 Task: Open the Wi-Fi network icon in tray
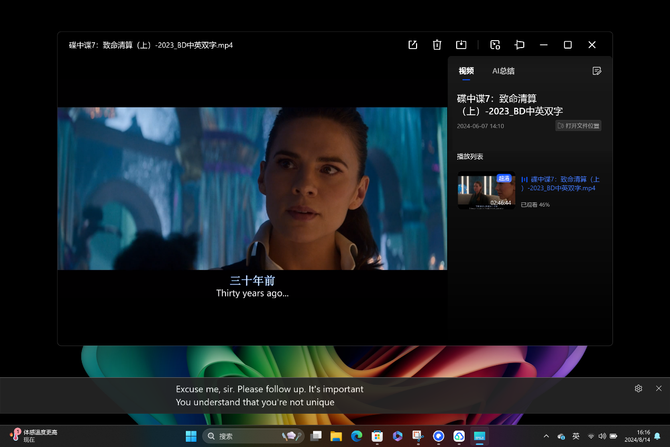[591, 436]
